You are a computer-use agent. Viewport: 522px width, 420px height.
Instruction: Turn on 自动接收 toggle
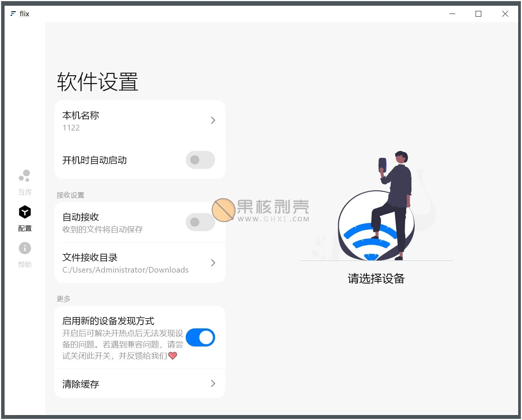pos(200,222)
